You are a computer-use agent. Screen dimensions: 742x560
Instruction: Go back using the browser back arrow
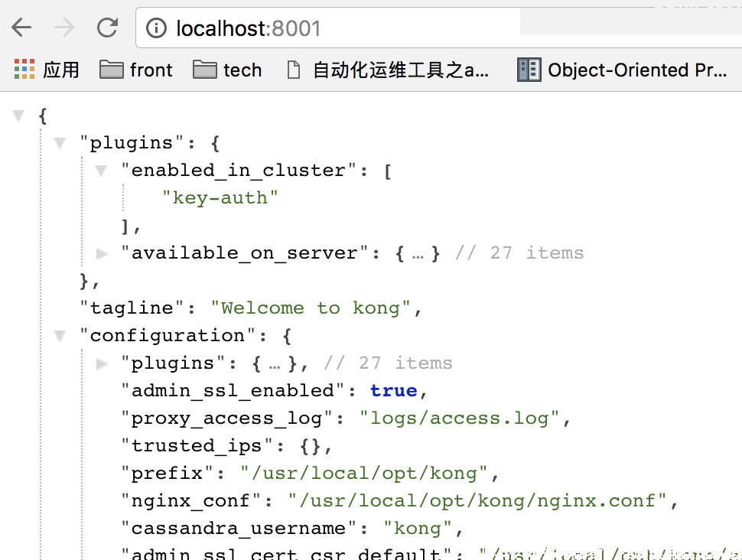[21, 28]
